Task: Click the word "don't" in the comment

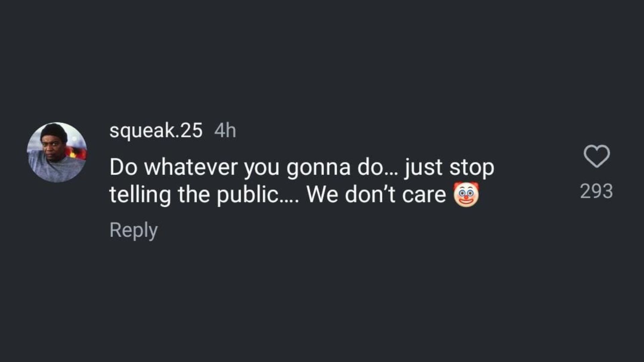Action: (370, 194)
